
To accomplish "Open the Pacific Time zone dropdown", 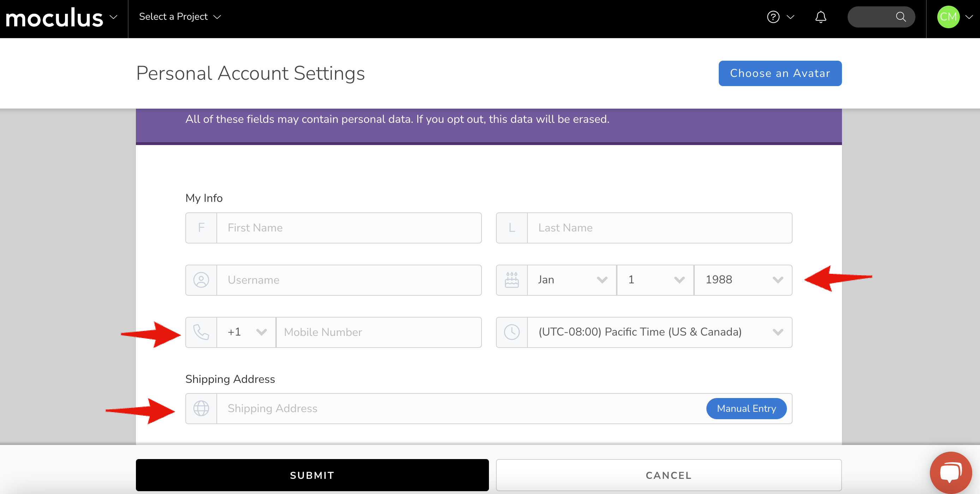I will click(x=660, y=332).
